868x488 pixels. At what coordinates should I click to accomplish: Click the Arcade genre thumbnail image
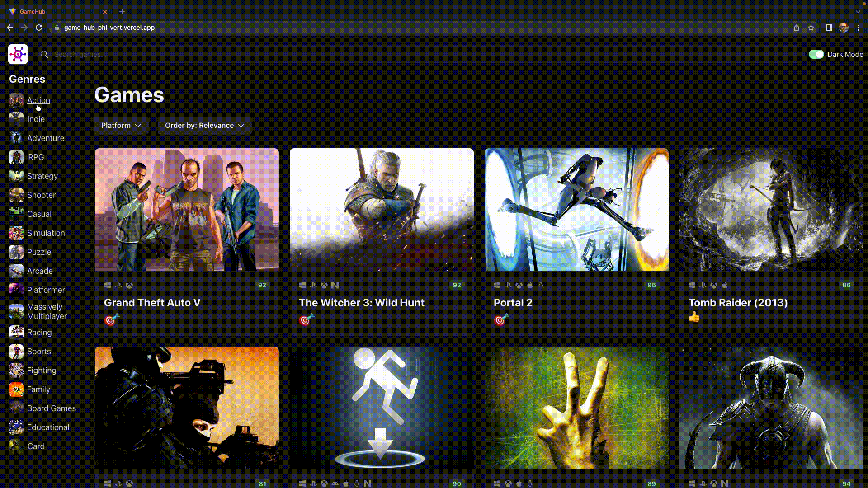(x=16, y=271)
